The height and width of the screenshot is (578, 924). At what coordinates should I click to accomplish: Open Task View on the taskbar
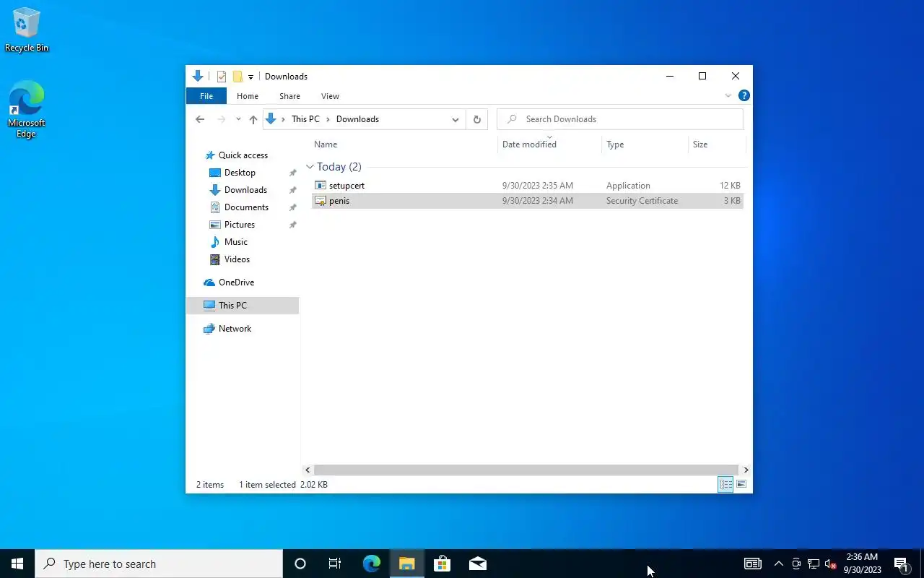(x=335, y=564)
